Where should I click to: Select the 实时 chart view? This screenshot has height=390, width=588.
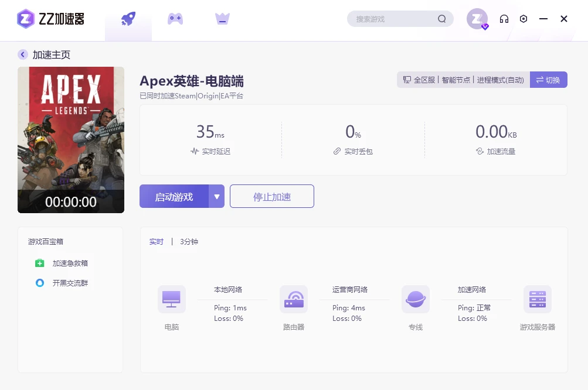157,242
